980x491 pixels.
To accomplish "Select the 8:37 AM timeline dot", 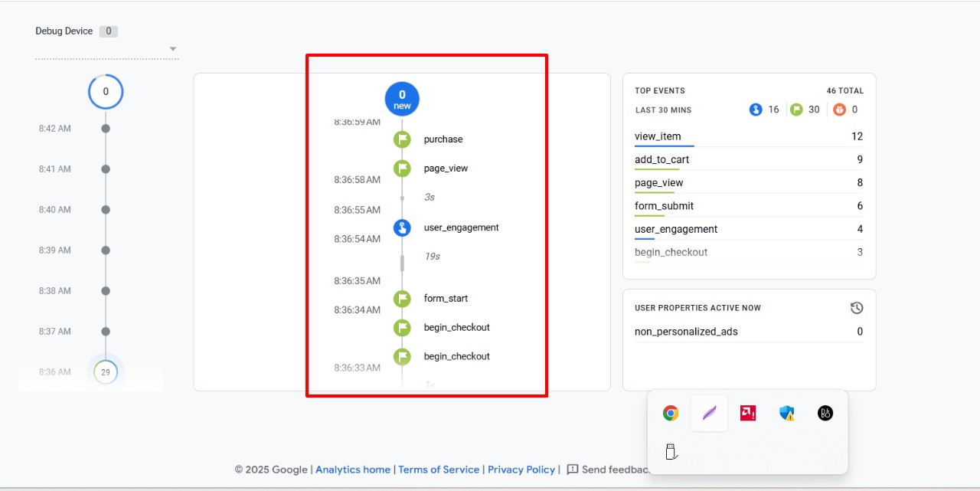I will 106,332.
